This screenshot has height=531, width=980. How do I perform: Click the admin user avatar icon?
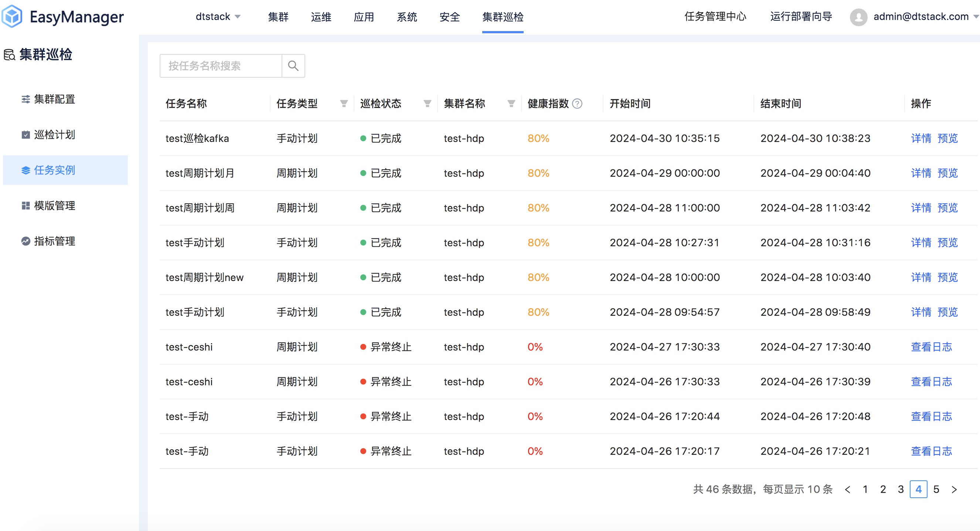point(858,17)
